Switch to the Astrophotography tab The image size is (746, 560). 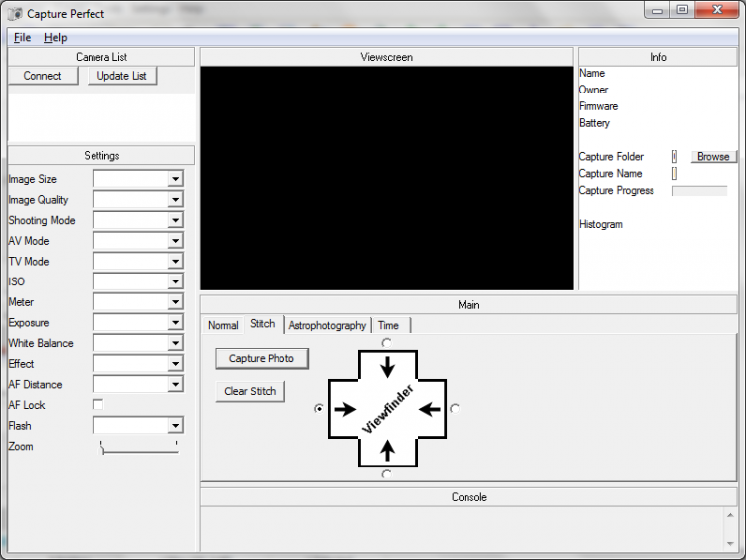(x=327, y=325)
